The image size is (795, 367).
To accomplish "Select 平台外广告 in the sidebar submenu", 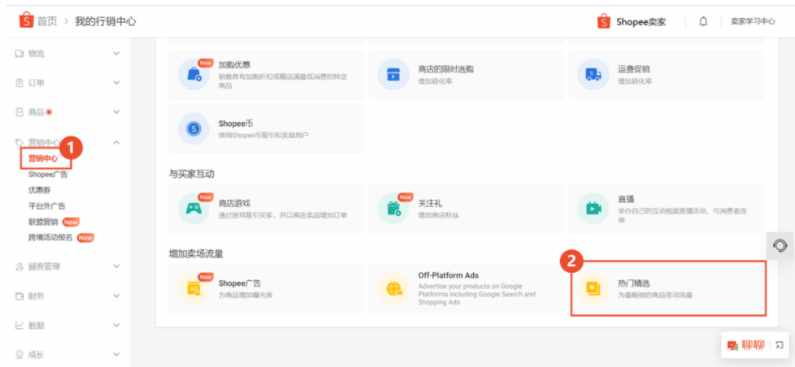I will coord(47,206).
